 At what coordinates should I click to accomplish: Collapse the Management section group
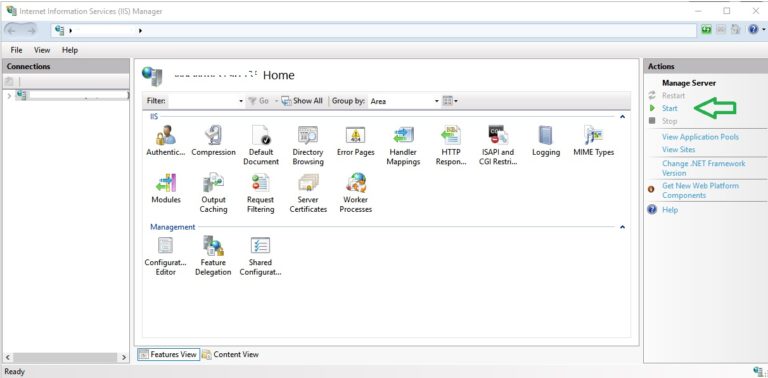[x=622, y=227]
